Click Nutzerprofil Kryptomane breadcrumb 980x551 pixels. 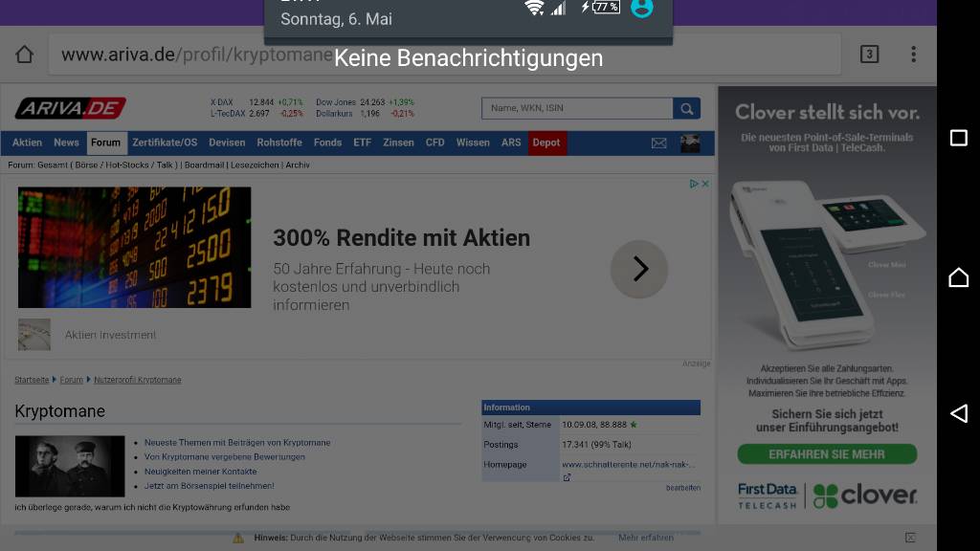[x=138, y=380]
